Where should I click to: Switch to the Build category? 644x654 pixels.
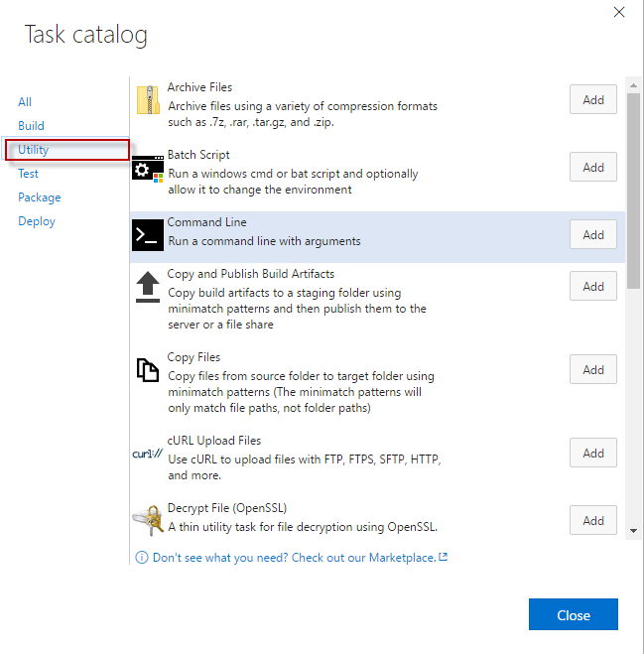click(x=31, y=126)
